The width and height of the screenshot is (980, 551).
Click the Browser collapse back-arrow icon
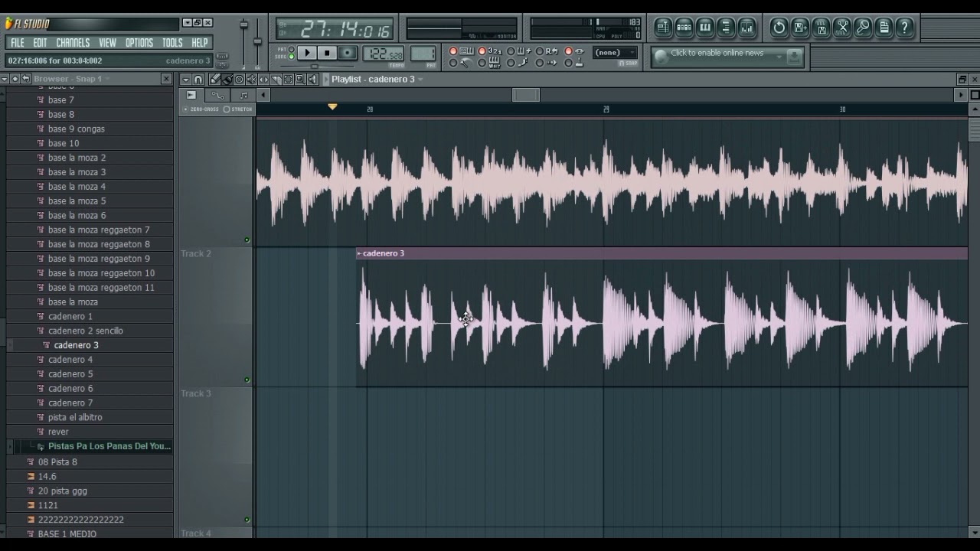[25, 79]
